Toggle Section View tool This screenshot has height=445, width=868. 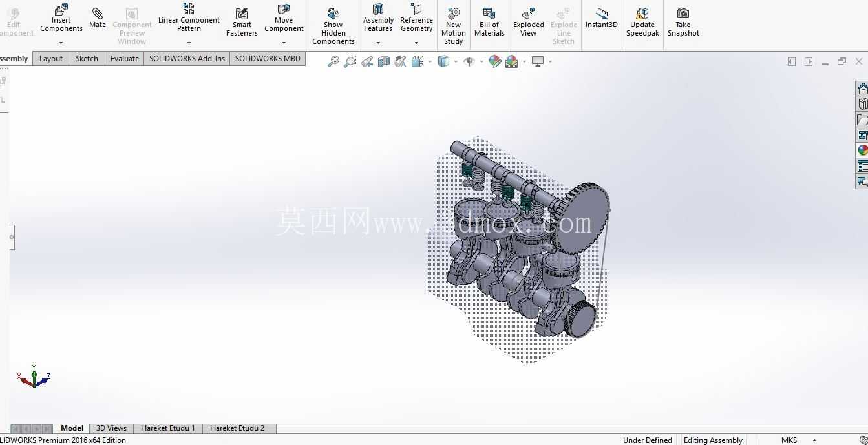pyautogui.click(x=384, y=61)
